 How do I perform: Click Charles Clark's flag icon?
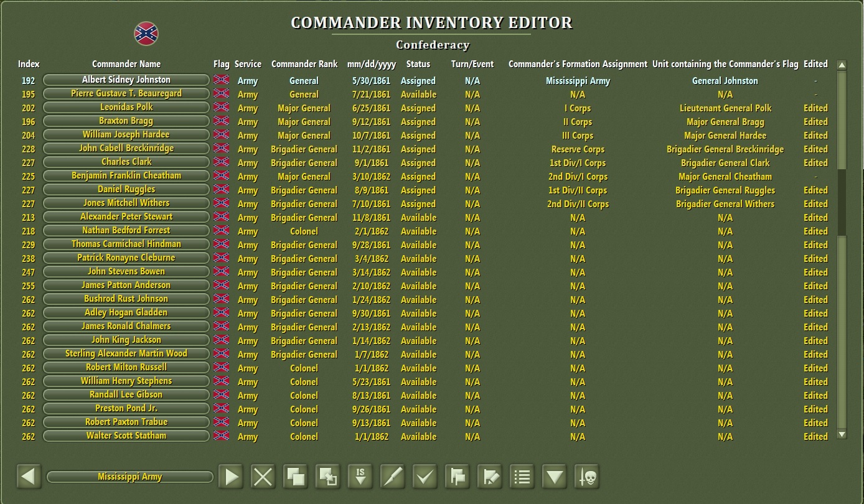pos(221,162)
